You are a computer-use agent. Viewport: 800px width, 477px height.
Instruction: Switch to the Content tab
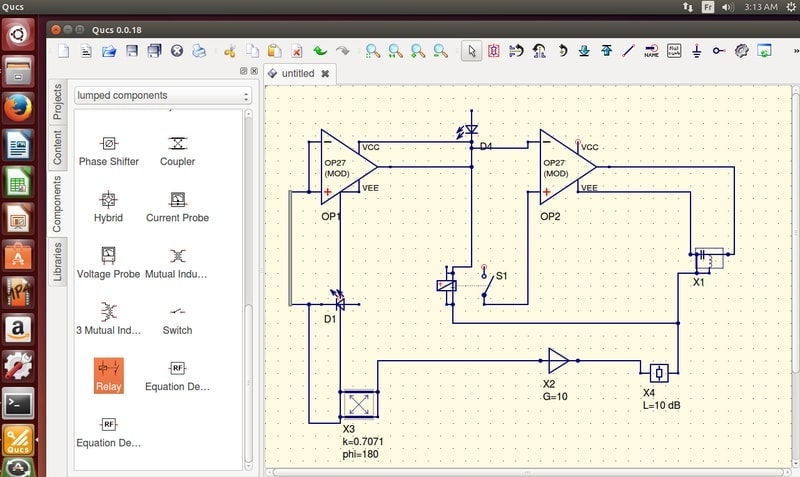[57, 147]
